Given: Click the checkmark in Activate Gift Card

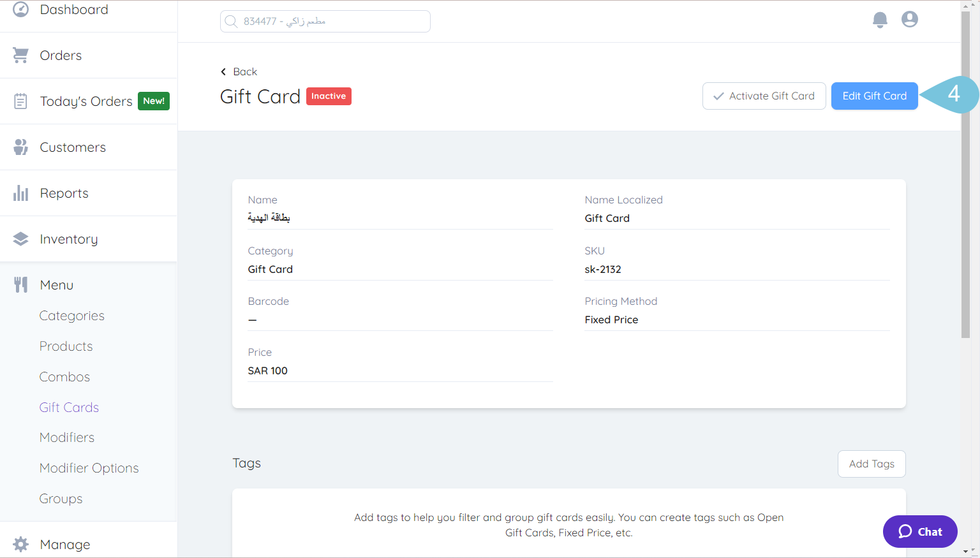Looking at the screenshot, I should (718, 96).
